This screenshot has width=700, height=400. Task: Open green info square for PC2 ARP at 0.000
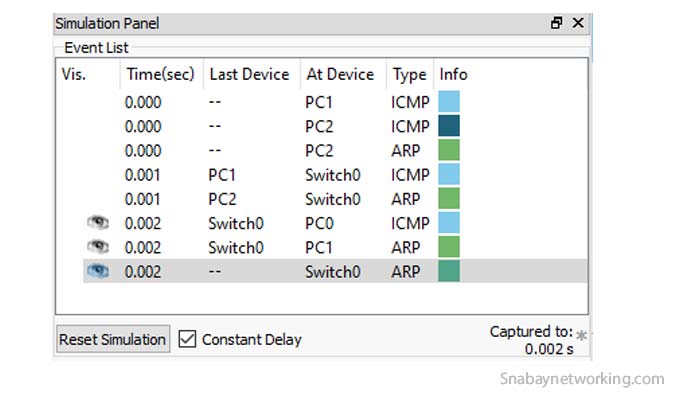pyautogui.click(x=449, y=150)
